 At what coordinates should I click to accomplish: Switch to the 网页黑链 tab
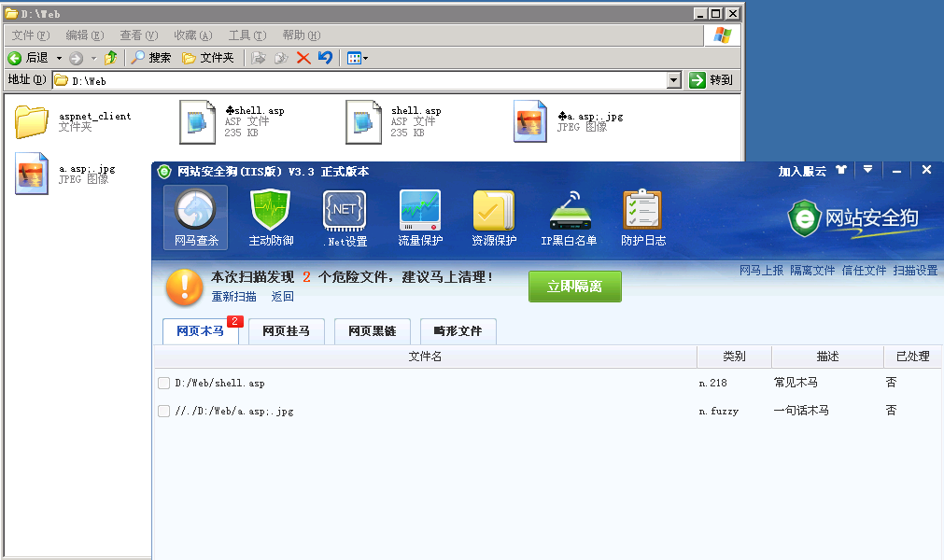tap(372, 331)
